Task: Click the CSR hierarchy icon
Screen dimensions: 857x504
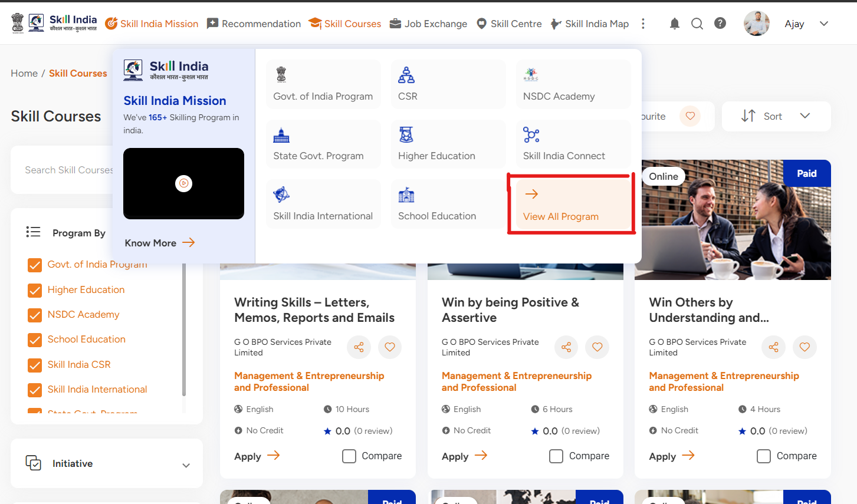Action: coord(406,75)
